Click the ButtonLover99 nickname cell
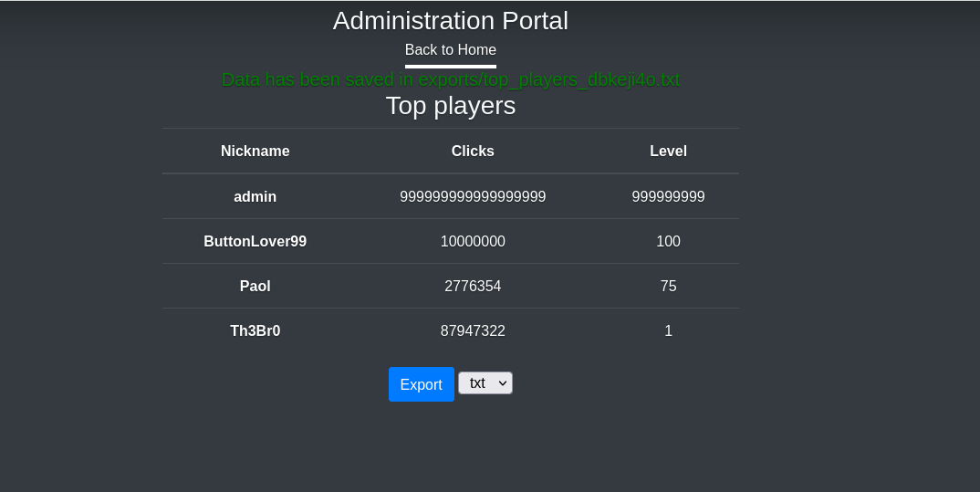This screenshot has width=980, height=492. click(x=255, y=241)
